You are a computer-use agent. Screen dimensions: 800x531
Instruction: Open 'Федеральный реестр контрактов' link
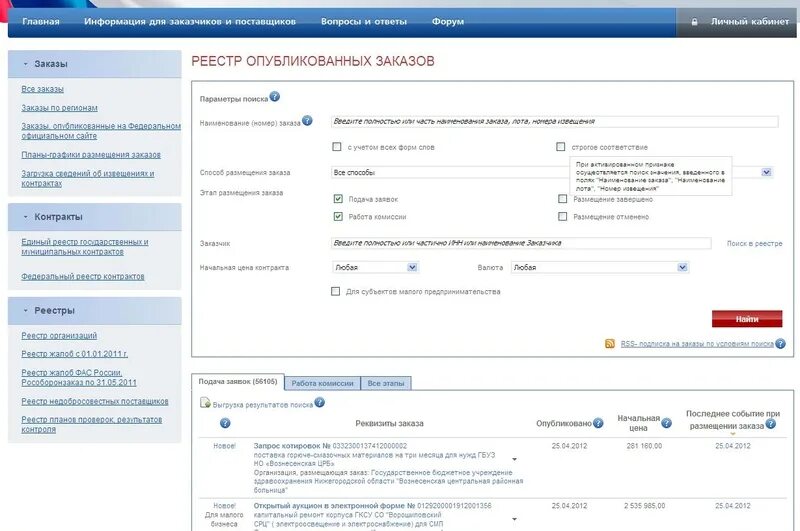(x=83, y=276)
